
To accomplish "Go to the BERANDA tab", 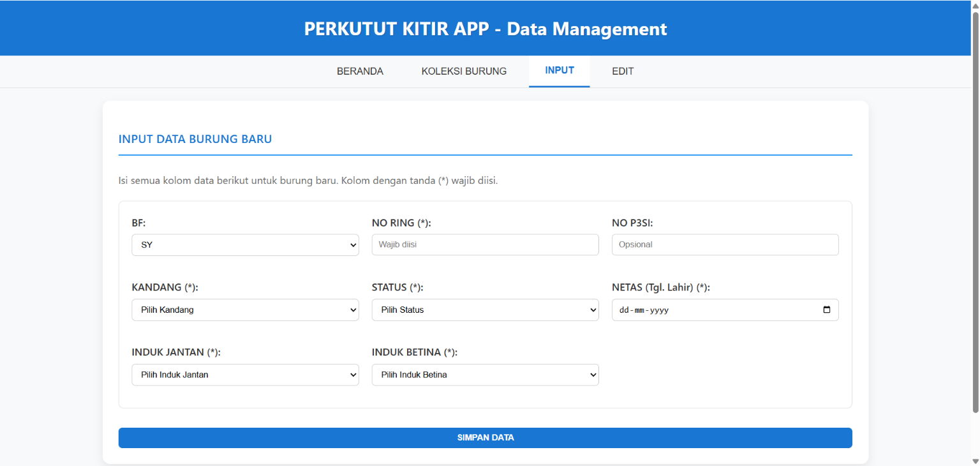I will [x=360, y=71].
